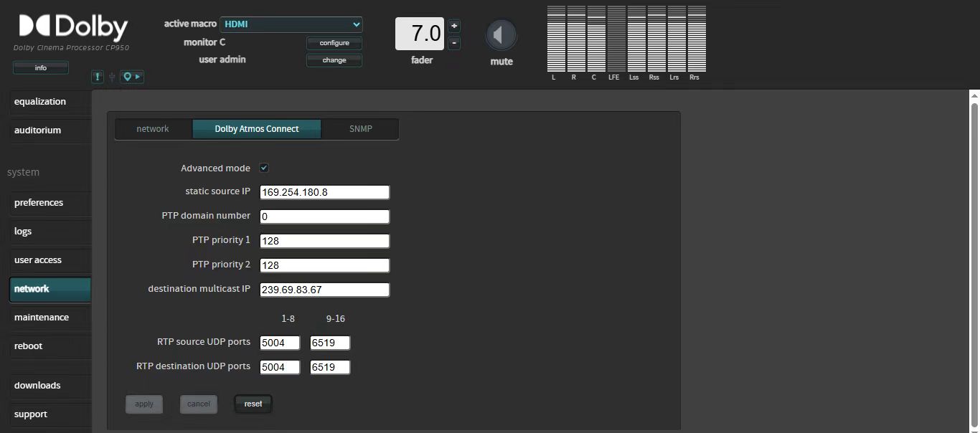Screen dimensions: 980x433
Task: Click the Lss channel level meter
Action: 636,39
